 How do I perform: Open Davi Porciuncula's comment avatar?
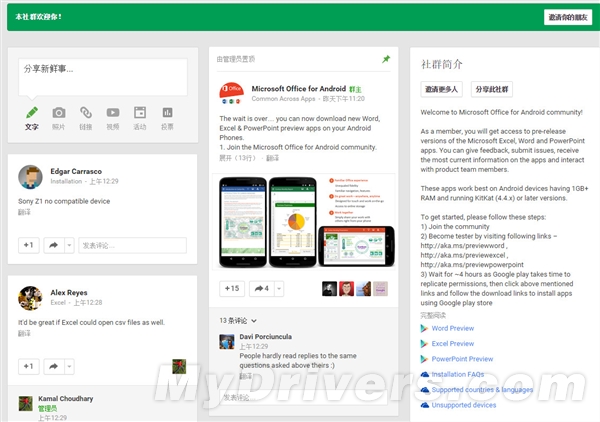[x=227, y=341]
